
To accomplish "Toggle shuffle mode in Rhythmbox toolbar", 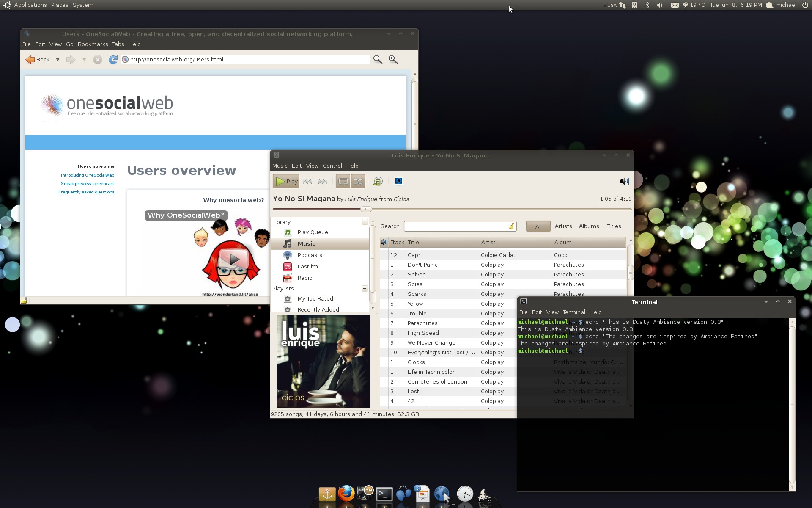I will 358,181.
